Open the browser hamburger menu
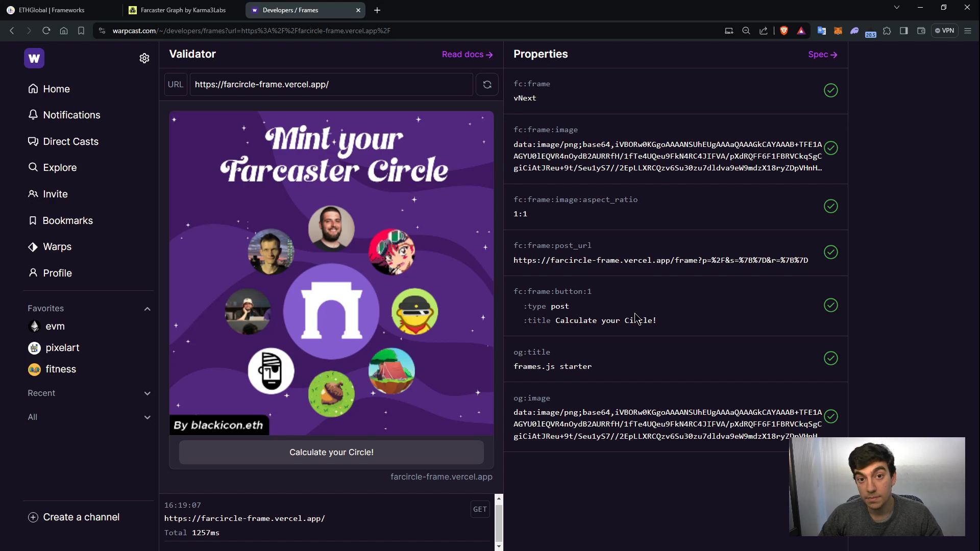Viewport: 980px width, 551px height. point(968,31)
